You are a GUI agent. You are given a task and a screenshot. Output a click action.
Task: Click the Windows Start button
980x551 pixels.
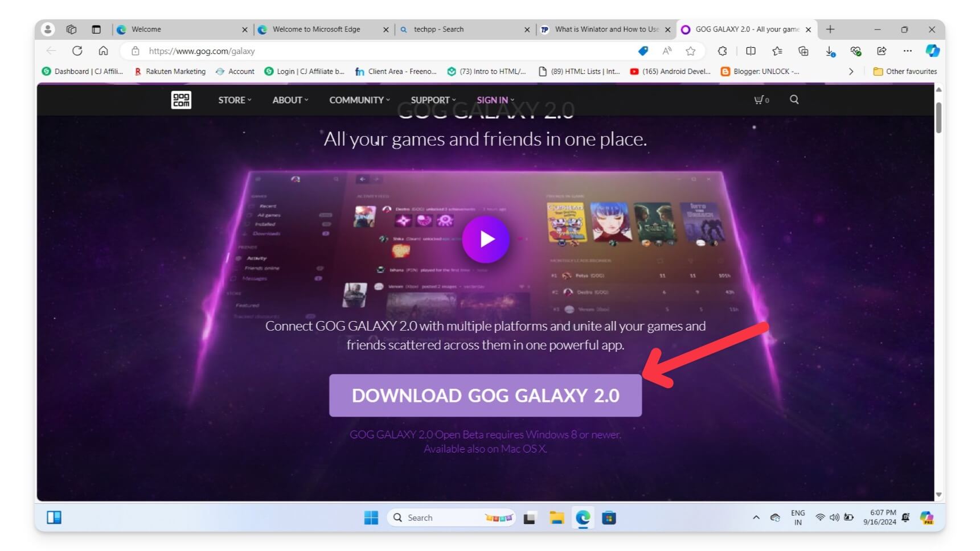pos(371,517)
